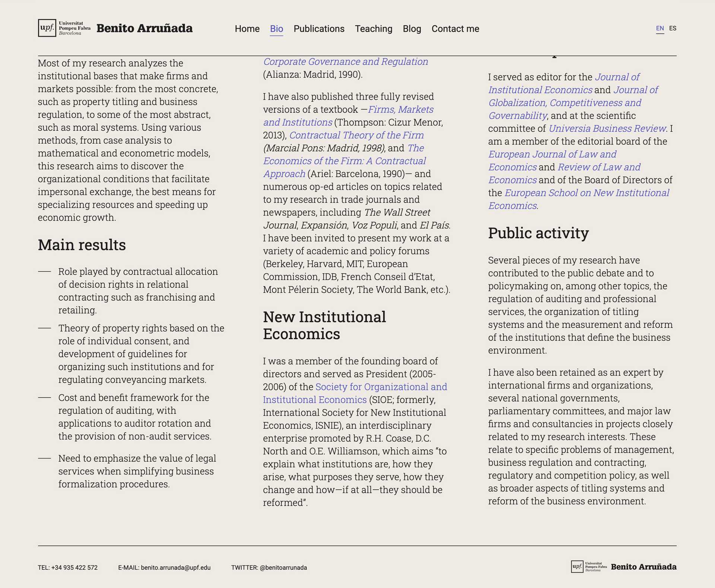Click the New Institutional Economics heading

click(x=325, y=325)
